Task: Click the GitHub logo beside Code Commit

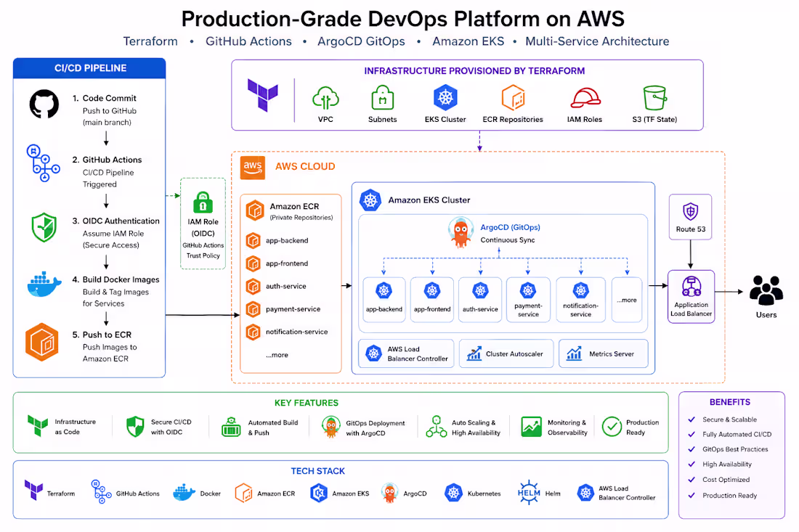Action: click(44, 104)
